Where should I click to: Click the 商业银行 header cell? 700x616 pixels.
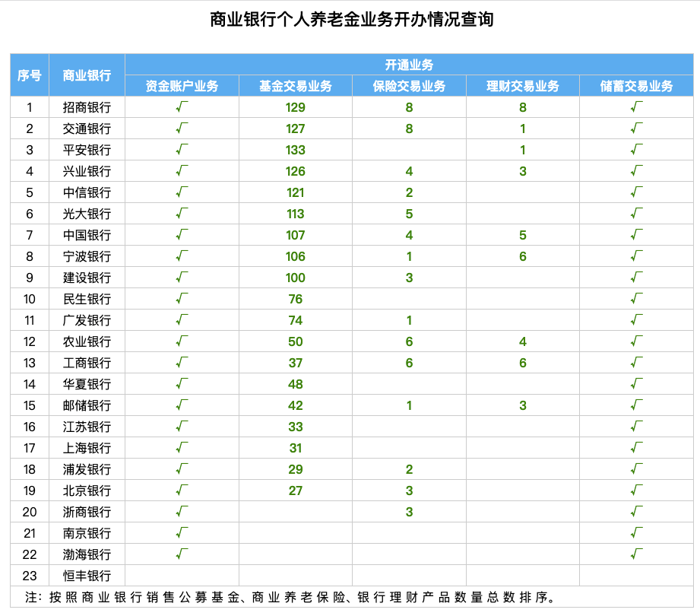point(87,75)
